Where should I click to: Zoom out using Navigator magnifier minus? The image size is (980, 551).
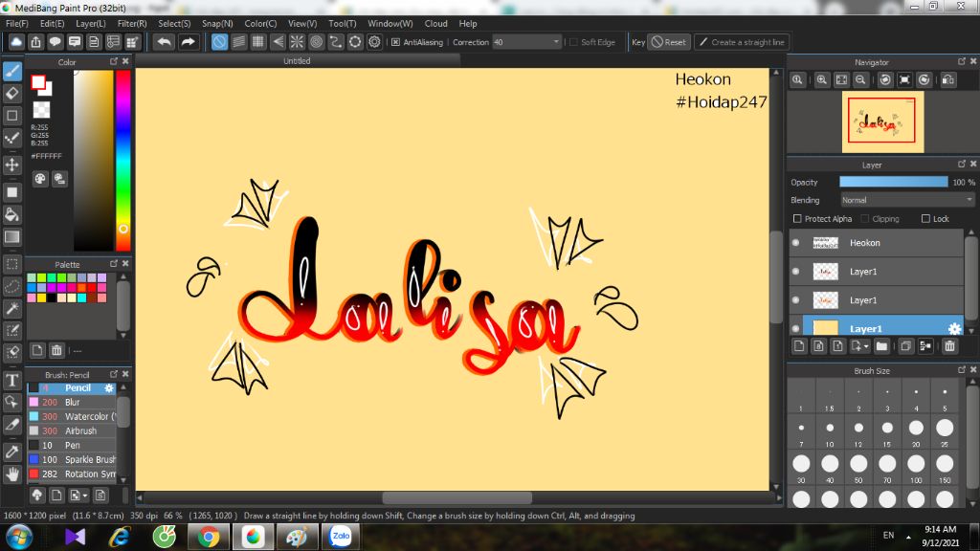pos(860,80)
